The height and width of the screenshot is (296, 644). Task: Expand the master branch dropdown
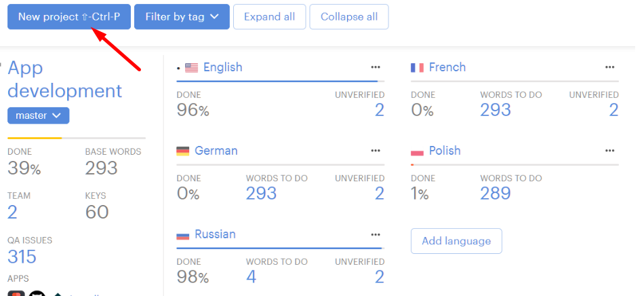click(38, 115)
